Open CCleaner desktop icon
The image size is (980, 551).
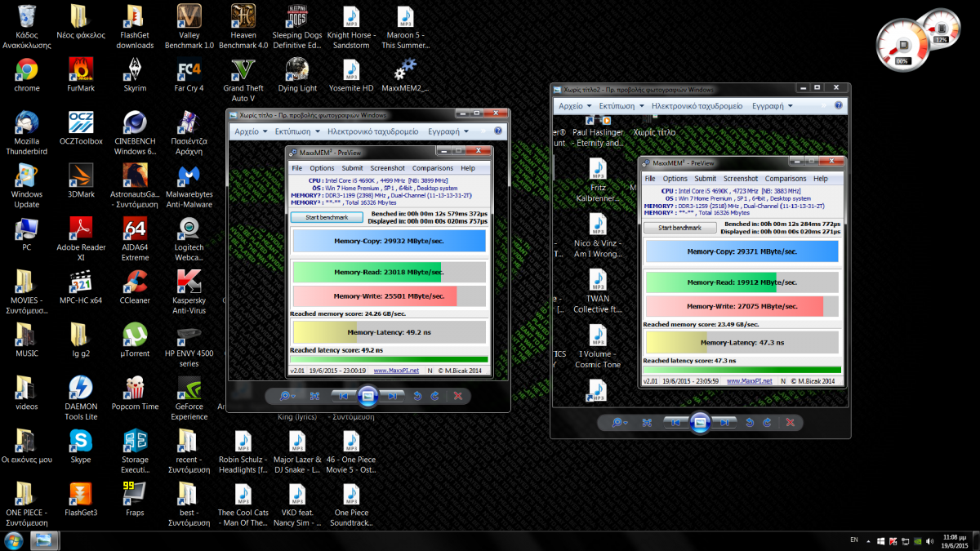[x=135, y=287]
